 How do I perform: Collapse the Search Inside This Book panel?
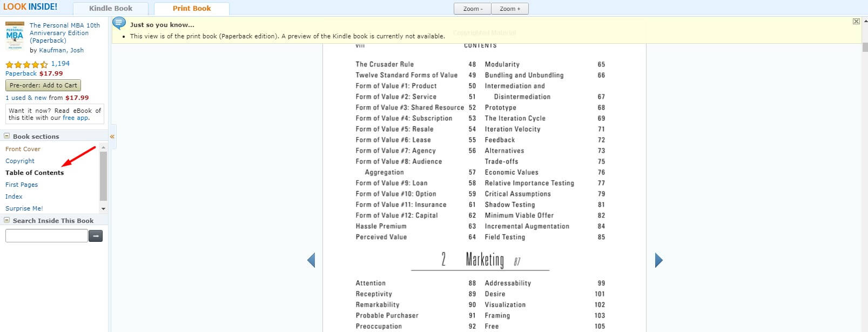(x=7, y=220)
